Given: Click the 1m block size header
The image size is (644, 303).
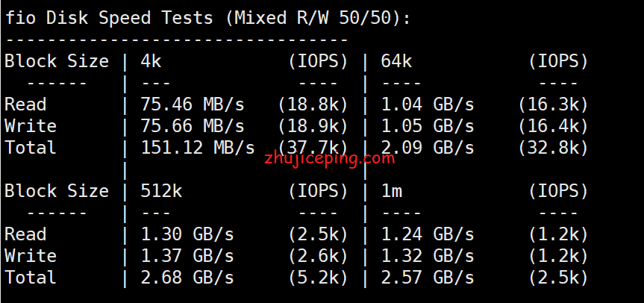Looking at the screenshot, I should tap(392, 191).
